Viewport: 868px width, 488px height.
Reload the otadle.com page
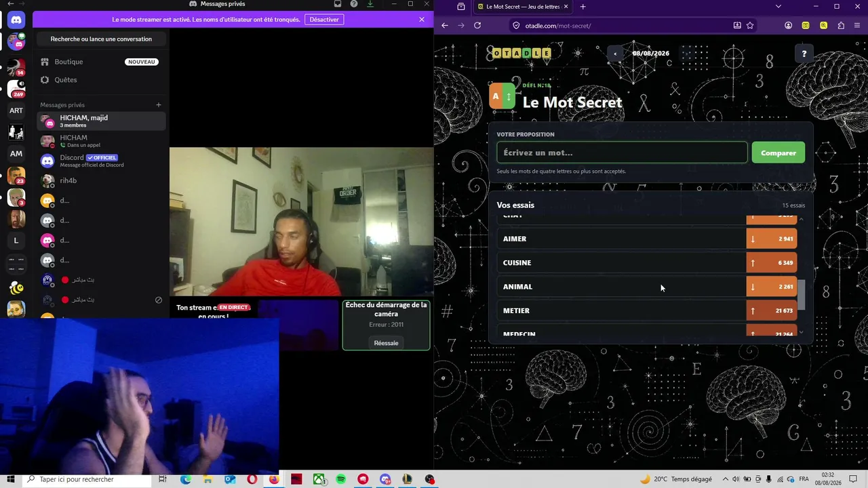[477, 26]
